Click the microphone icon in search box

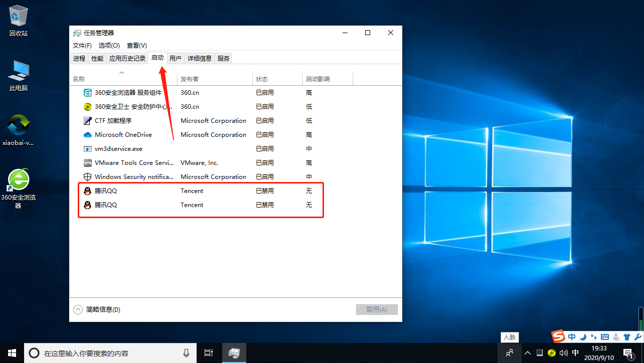click(187, 353)
